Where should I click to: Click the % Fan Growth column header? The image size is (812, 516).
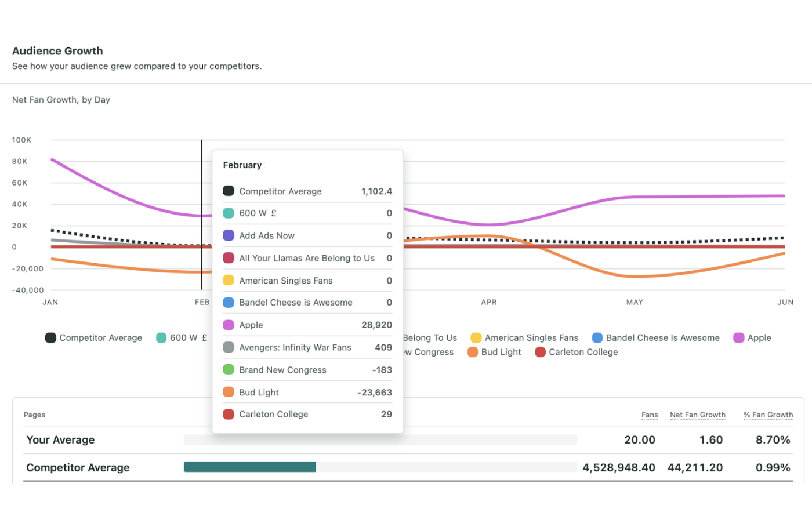(768, 415)
